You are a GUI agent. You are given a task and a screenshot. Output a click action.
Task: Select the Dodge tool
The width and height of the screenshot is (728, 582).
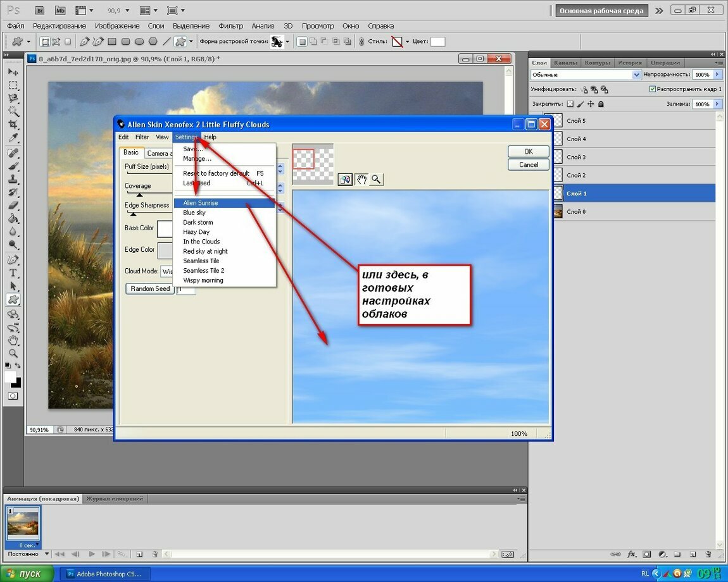click(x=13, y=245)
